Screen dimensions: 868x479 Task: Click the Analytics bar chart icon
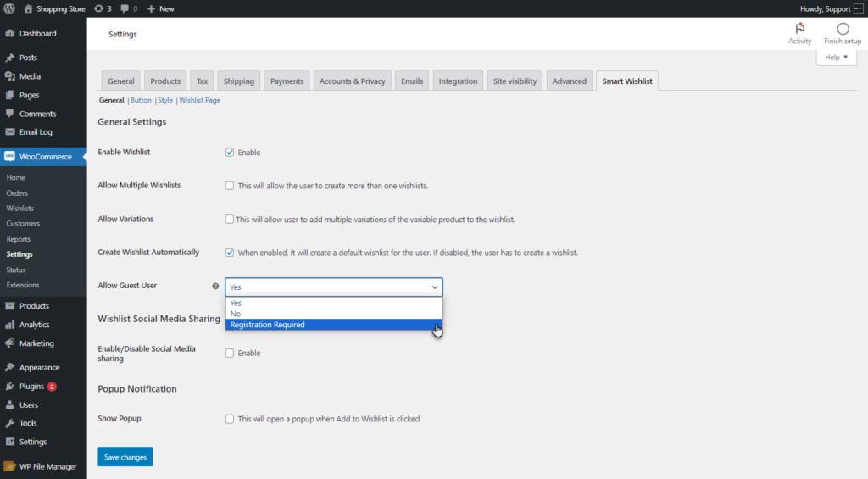(10, 325)
